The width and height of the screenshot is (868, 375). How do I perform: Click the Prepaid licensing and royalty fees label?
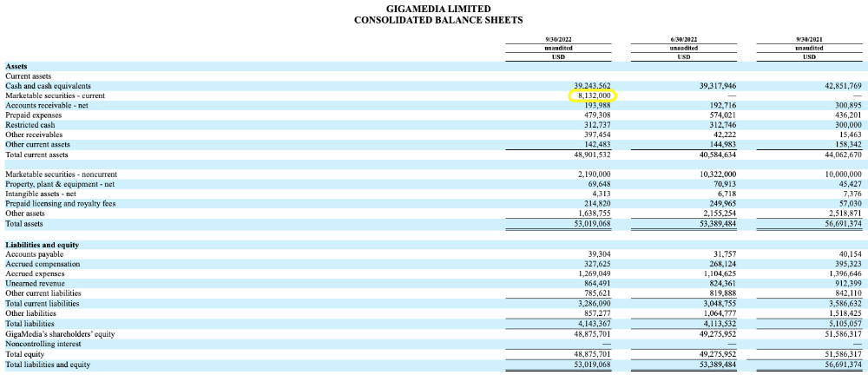click(60, 203)
